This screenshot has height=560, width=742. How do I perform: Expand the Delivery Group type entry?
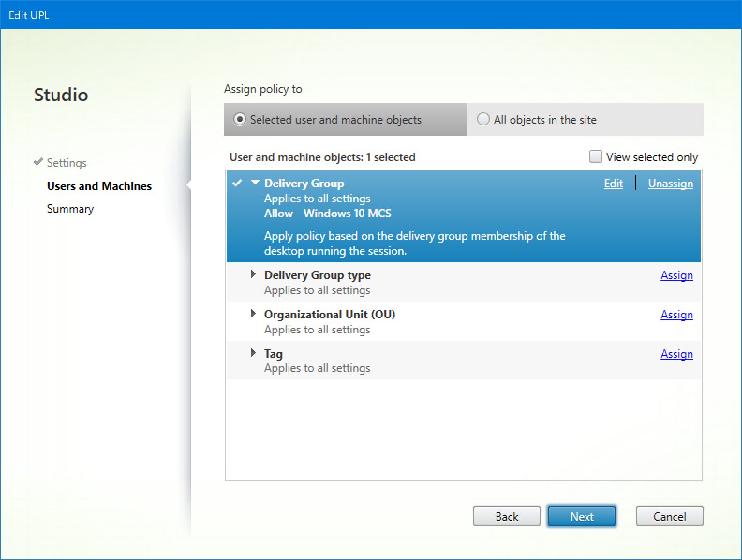253,274
